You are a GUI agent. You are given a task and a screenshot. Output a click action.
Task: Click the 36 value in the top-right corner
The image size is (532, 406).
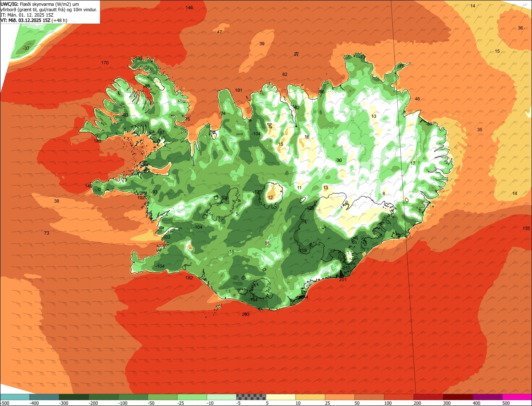(520, 28)
